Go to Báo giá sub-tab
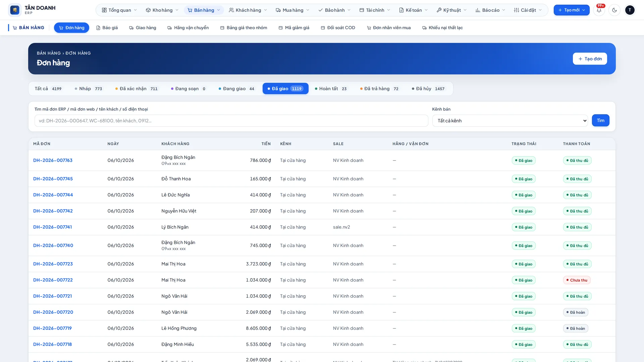Viewport: 644px width, 362px height. click(x=107, y=27)
